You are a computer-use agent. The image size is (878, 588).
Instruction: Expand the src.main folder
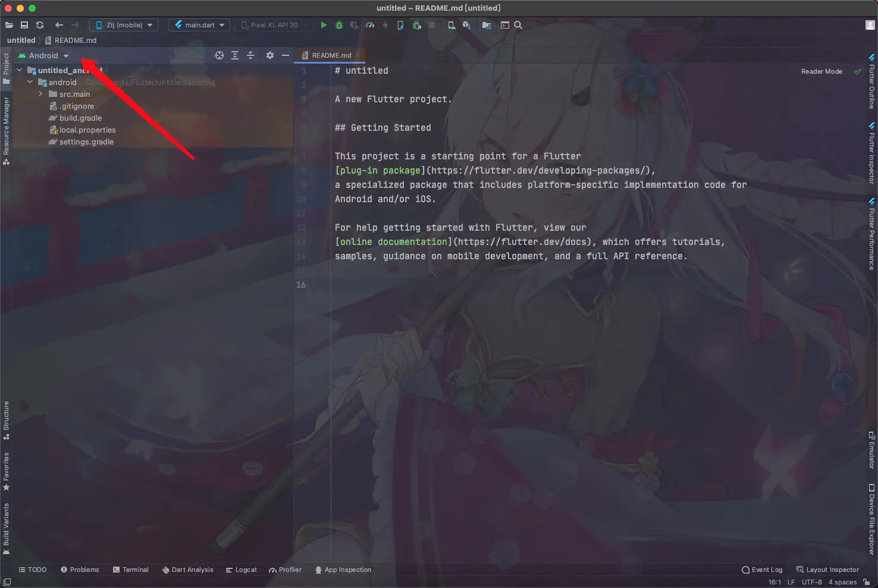click(40, 94)
